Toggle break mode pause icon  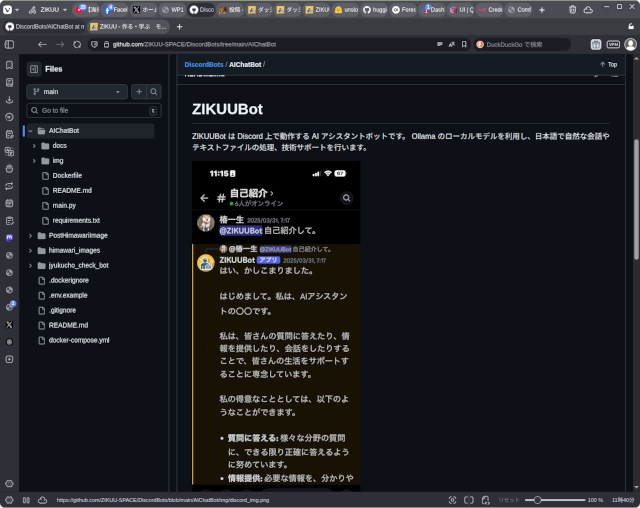click(26, 500)
